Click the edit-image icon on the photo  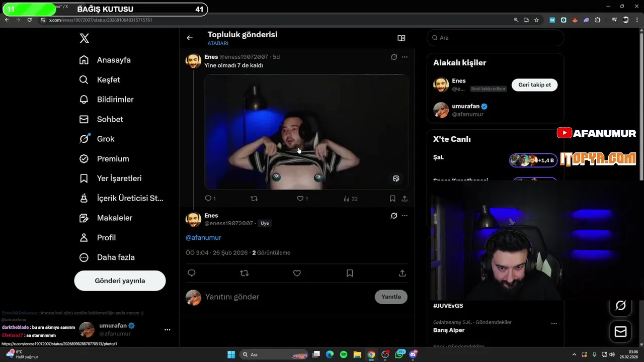[x=396, y=178]
